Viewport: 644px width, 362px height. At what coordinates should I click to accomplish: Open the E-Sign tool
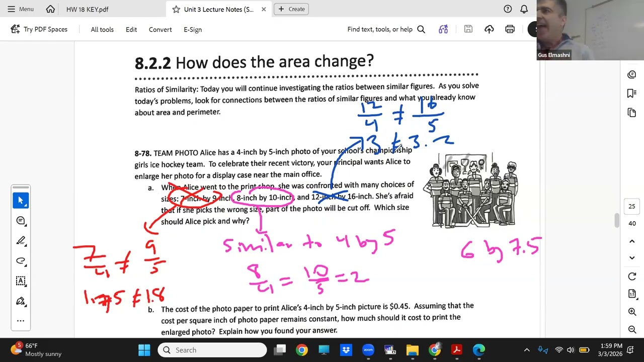pyautogui.click(x=193, y=29)
